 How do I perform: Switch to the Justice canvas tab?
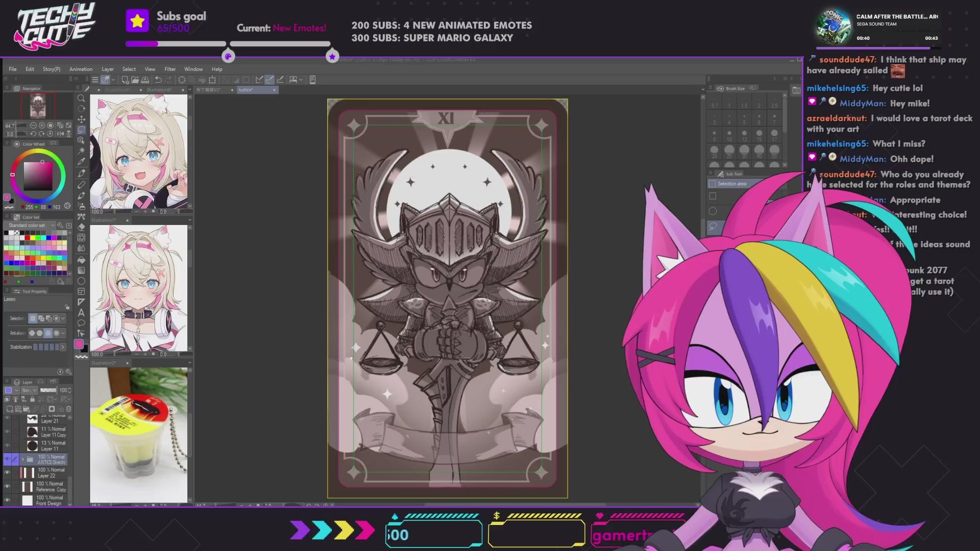coord(257,90)
